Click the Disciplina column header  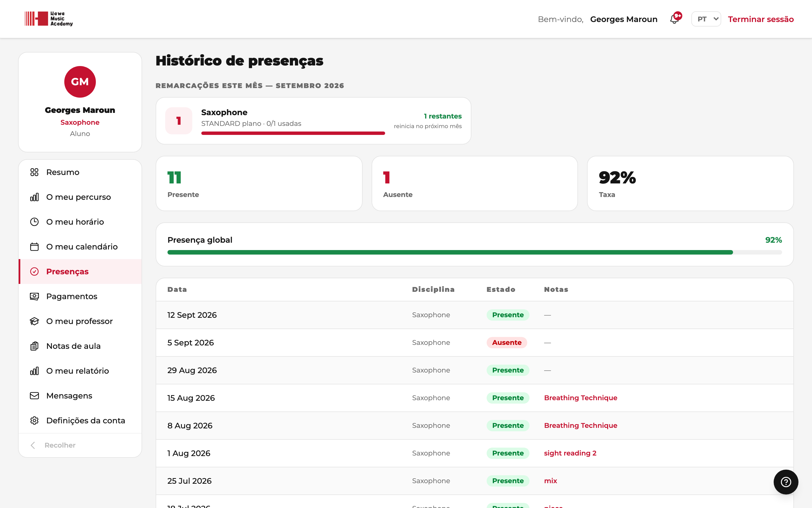[433, 289]
